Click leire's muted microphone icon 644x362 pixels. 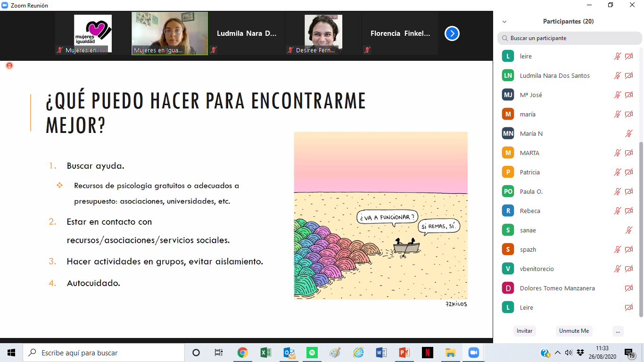coord(617,56)
